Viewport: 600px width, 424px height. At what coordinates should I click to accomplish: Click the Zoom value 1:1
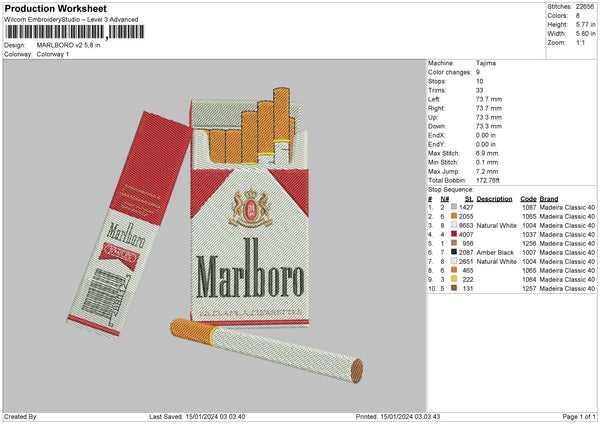click(x=580, y=43)
